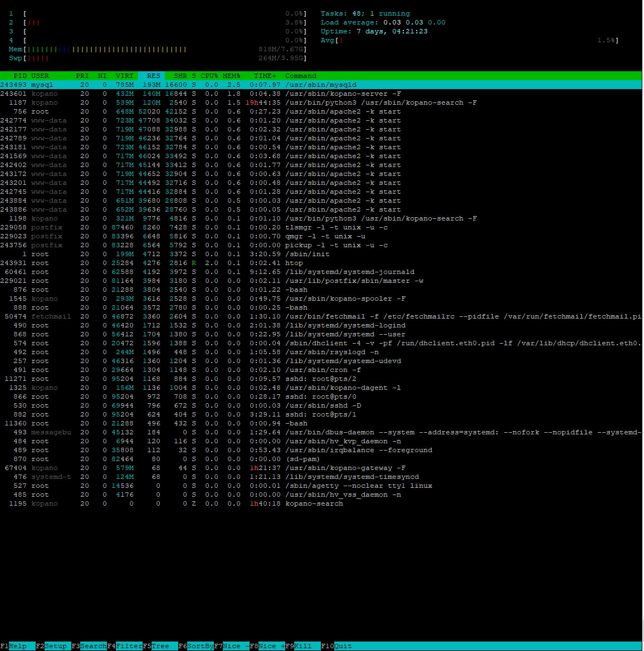This screenshot has height=651, width=644.
Task: Click the F1 Help function key label
Action: click(x=17, y=646)
